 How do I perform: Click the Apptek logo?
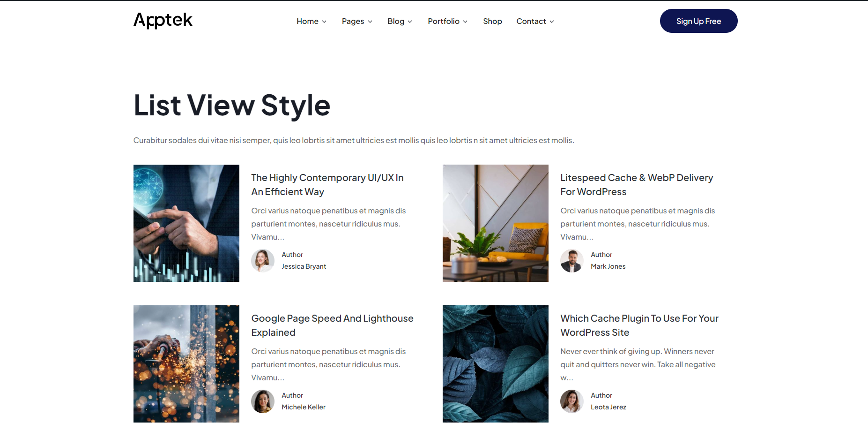pyautogui.click(x=163, y=21)
